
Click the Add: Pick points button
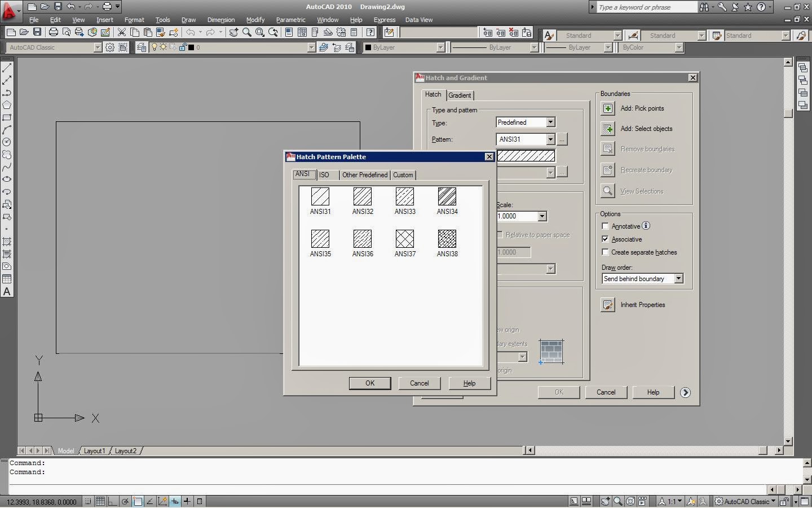click(x=608, y=108)
